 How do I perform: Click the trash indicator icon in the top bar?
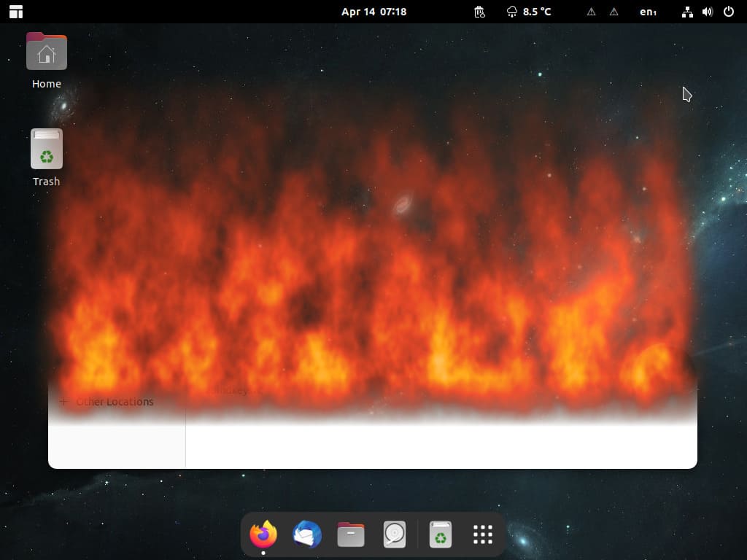(x=479, y=12)
